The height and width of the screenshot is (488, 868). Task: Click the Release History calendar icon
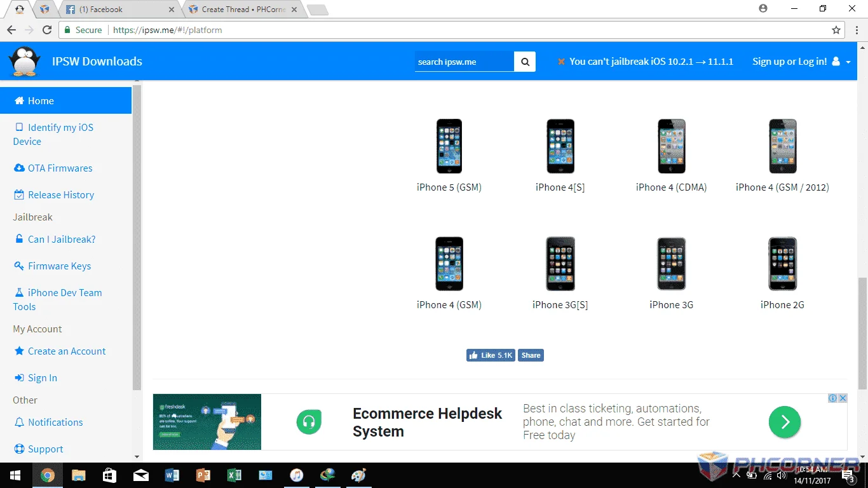point(19,195)
